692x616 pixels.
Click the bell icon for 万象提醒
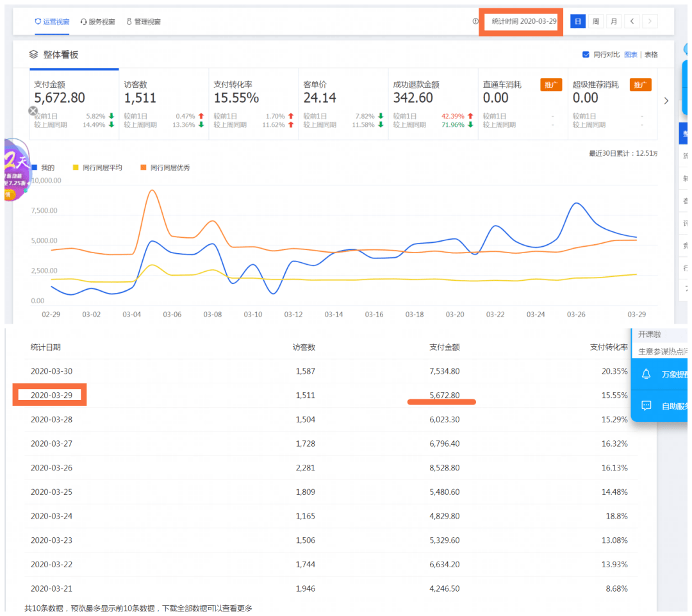(x=646, y=374)
